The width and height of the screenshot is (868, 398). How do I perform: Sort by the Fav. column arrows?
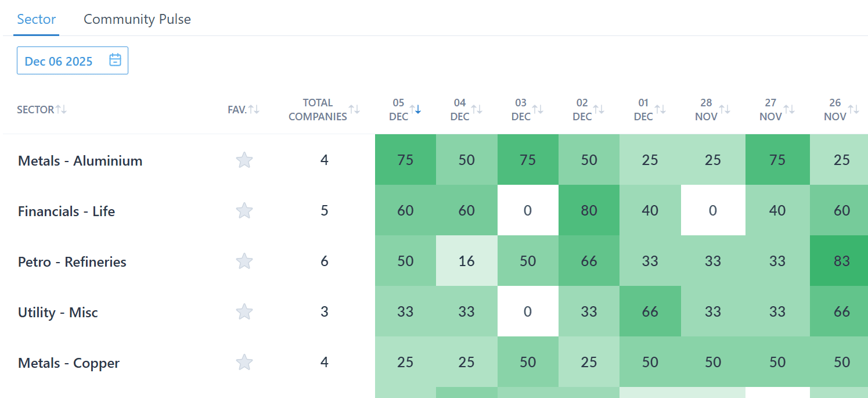254,109
